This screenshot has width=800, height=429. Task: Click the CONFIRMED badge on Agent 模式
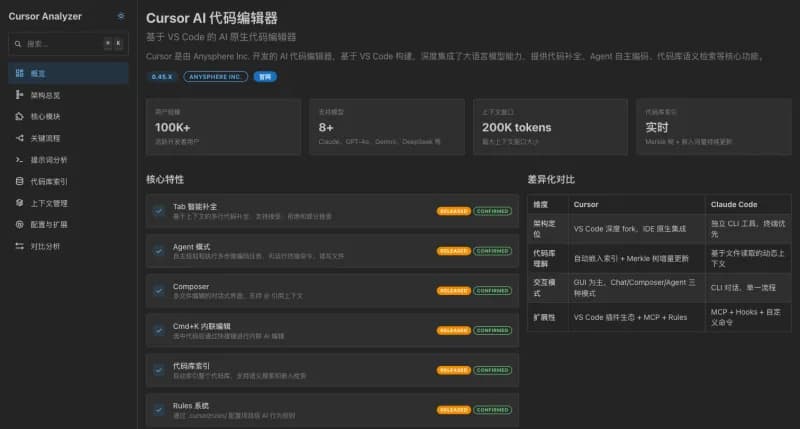point(492,251)
